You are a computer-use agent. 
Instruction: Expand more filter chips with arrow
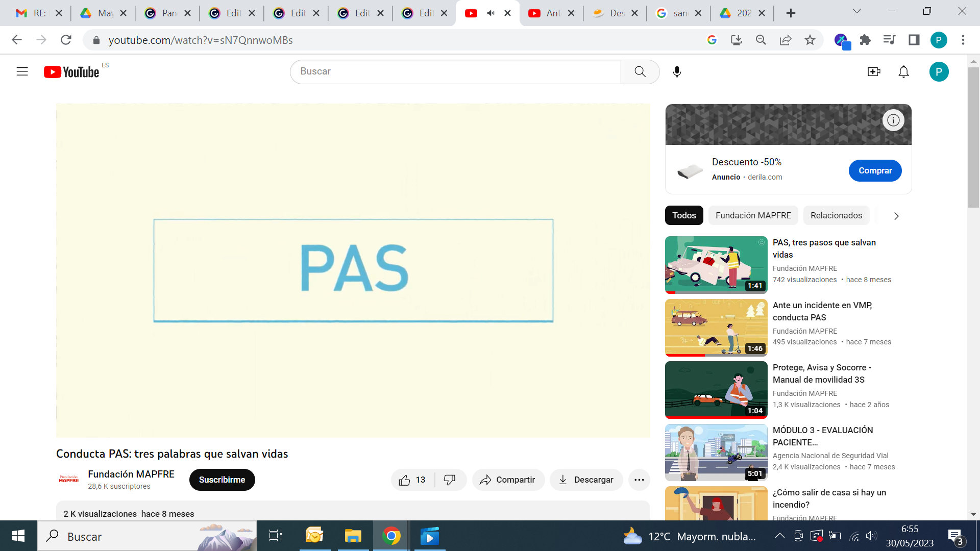(x=896, y=216)
